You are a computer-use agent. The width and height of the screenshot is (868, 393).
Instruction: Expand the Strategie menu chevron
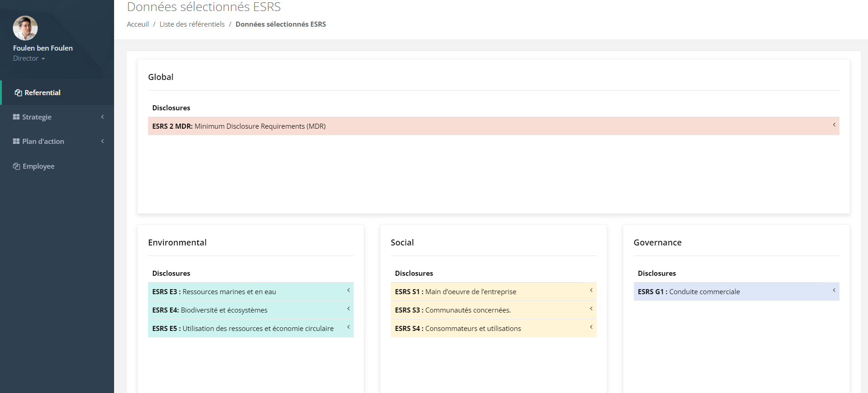(103, 117)
